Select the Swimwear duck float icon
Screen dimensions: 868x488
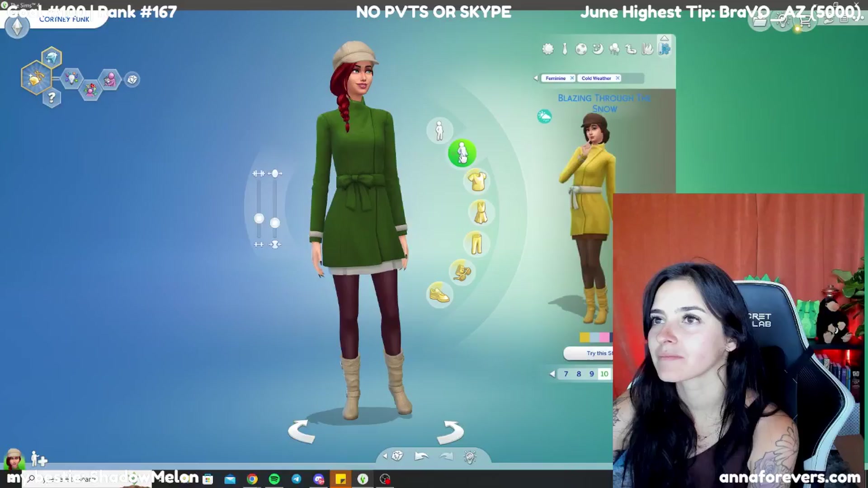pyautogui.click(x=631, y=49)
